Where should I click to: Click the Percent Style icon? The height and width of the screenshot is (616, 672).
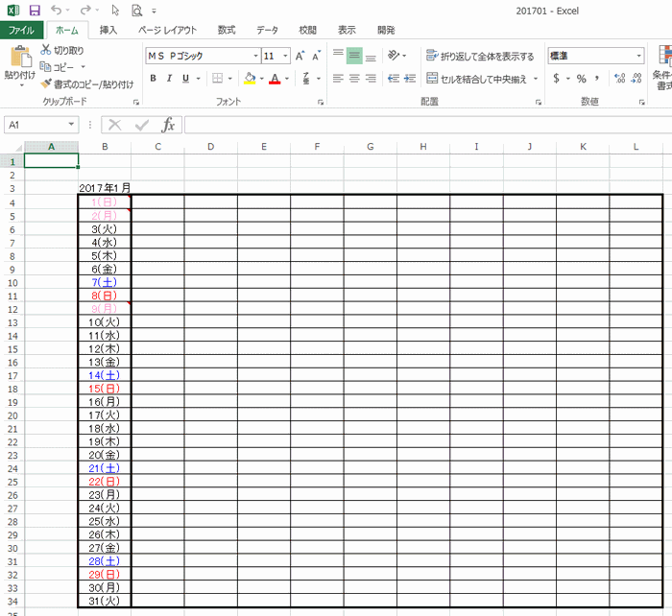pyautogui.click(x=581, y=79)
